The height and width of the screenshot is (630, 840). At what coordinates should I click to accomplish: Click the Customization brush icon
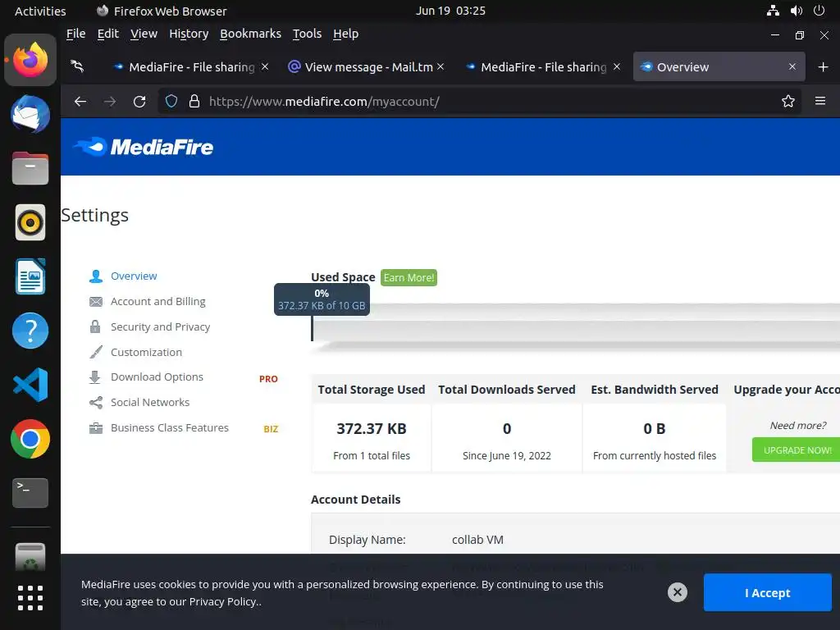[x=96, y=352]
